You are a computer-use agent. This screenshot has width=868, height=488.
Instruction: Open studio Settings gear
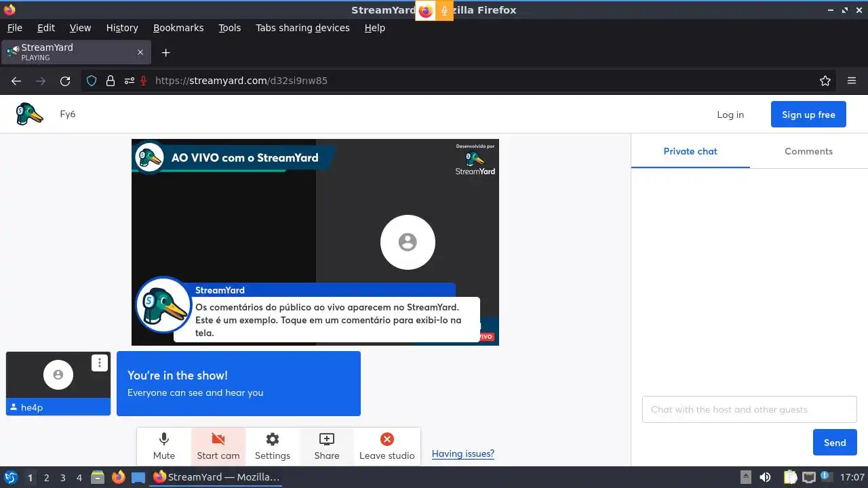[273, 447]
